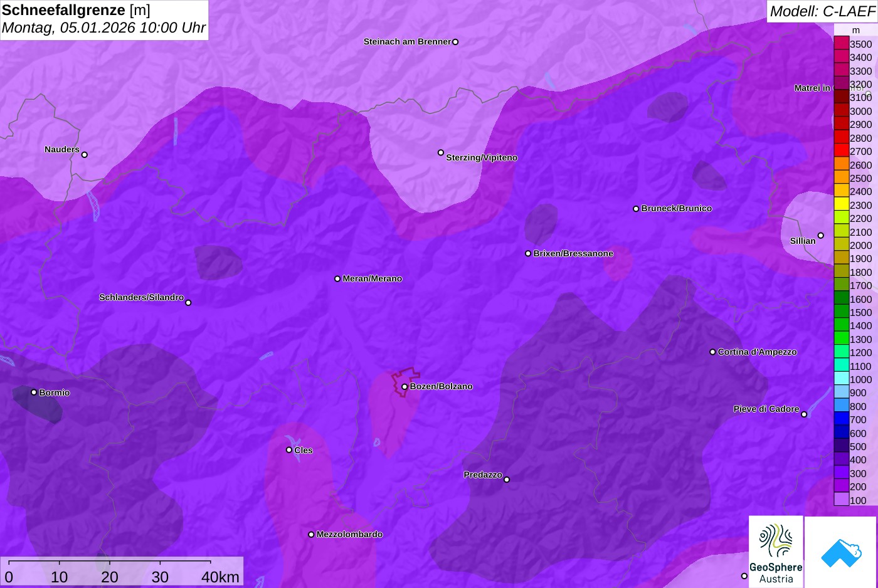Screen dimensions: 878x588
Task: Click the Steinach am Brenner marker dot
Action: pos(455,42)
